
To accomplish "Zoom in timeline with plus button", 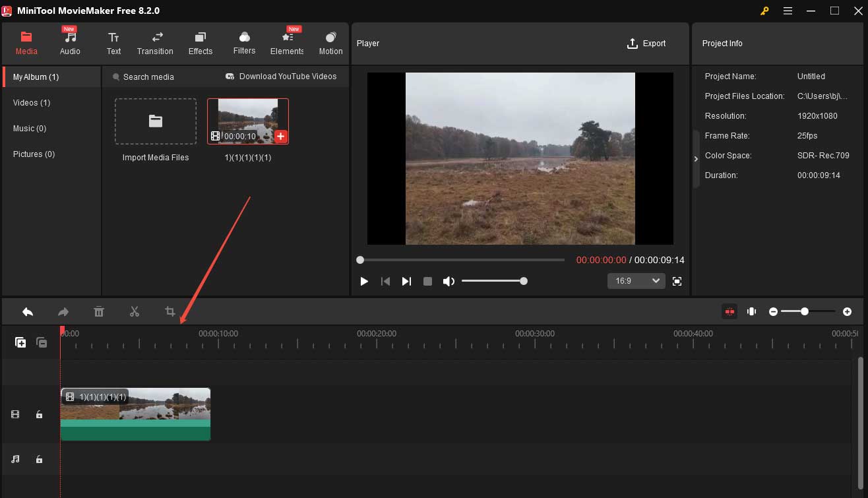I will [847, 311].
